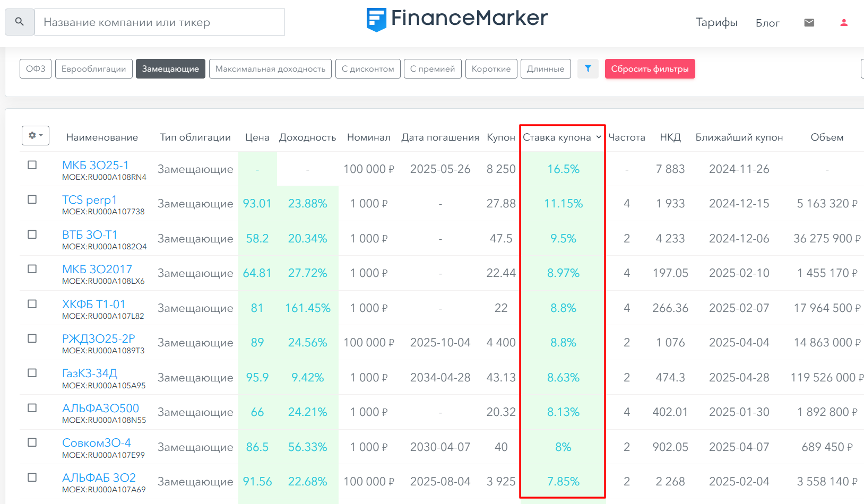Check the РЖДЗО25-2Р row checkbox
This screenshot has height=504, width=864.
32,338
